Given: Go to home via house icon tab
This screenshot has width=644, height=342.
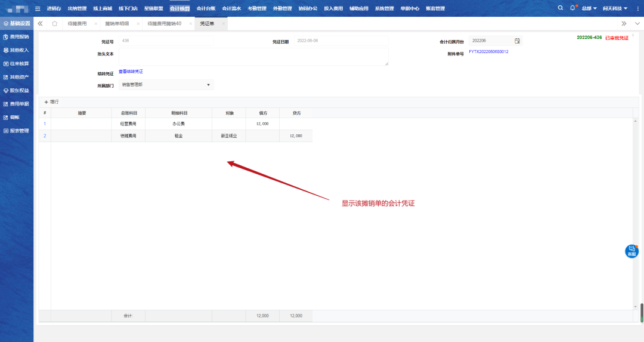Looking at the screenshot, I should 55,23.
